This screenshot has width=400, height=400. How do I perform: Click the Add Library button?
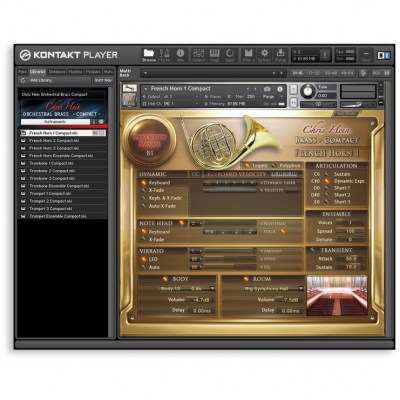click(x=41, y=80)
